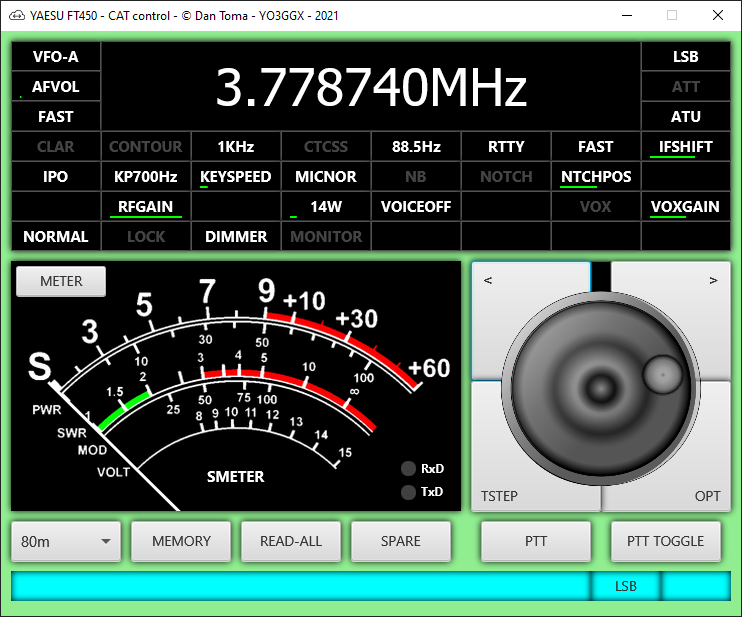
Task: Select the VOXGAIN control
Action: tap(686, 206)
